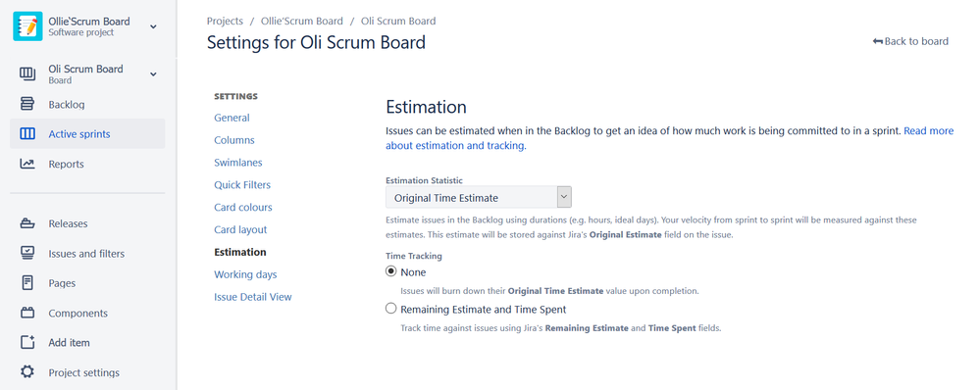This screenshot has width=980, height=390.
Task: Open Project settings gear icon
Action: (27, 372)
